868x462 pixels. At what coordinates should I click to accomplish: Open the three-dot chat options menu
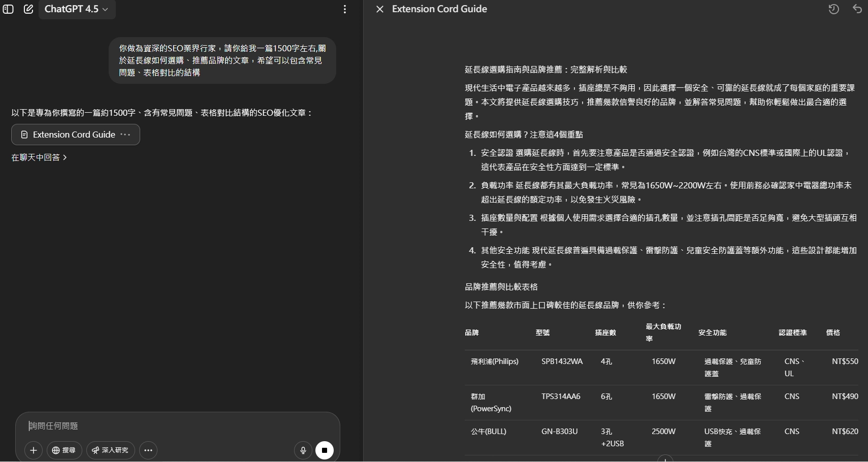tap(345, 9)
